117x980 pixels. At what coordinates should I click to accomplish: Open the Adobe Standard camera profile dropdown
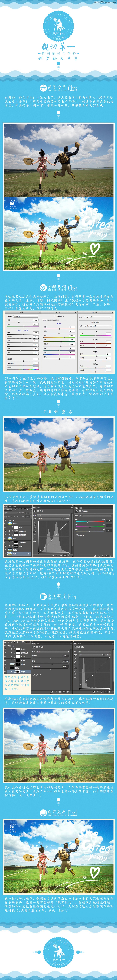point(97,326)
